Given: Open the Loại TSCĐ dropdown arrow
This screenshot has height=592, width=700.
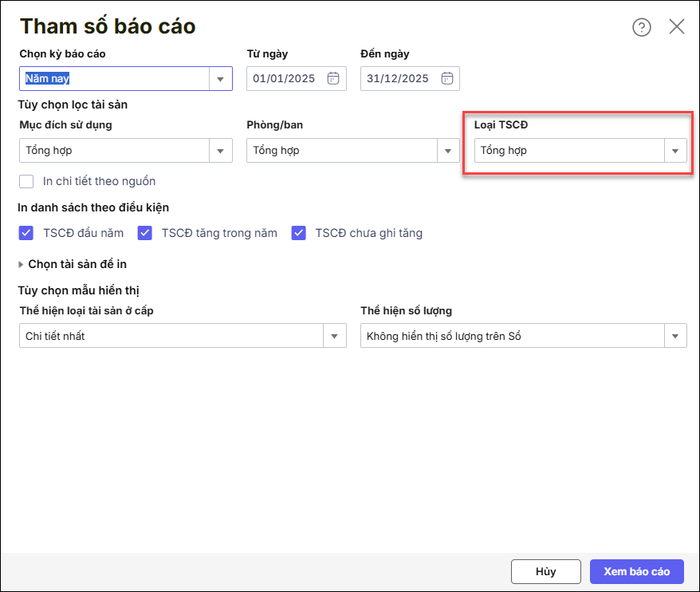Looking at the screenshot, I should pos(675,151).
